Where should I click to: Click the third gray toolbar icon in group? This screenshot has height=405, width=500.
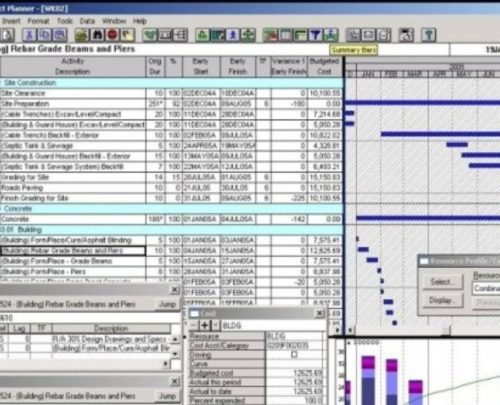383,35
